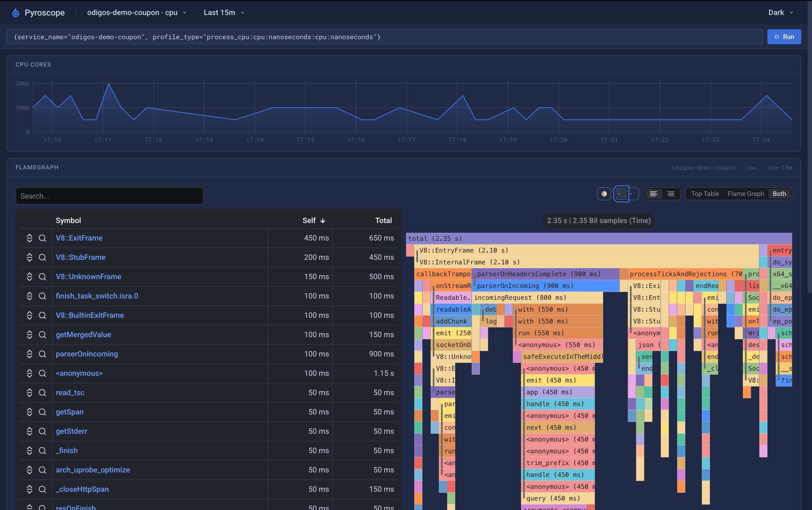
Task: Click the query (450 ms) flame bar
Action: [x=558, y=498]
